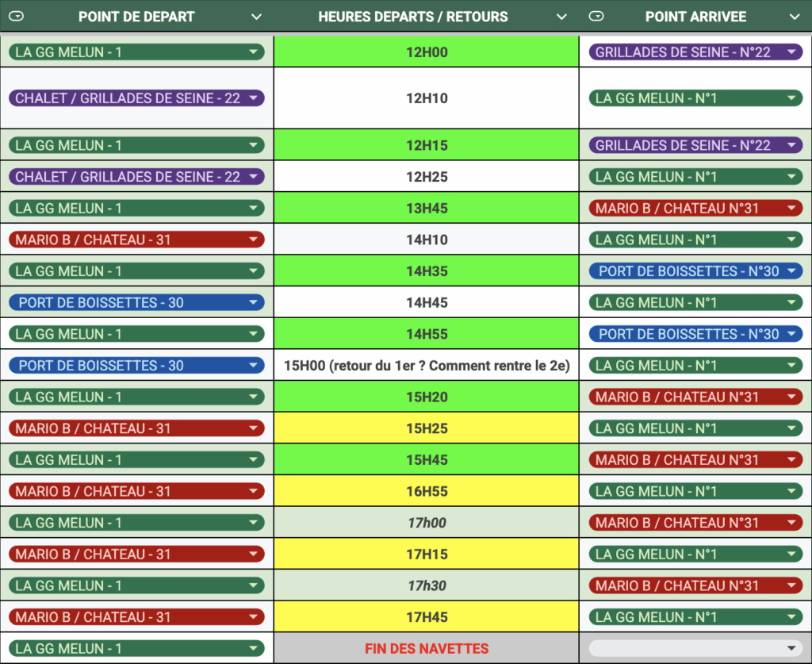Open the GRILLADES DE SEINE arrival chip at 12H15
812x664 pixels.
695,145
